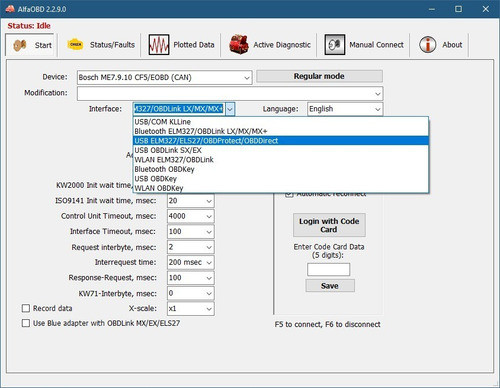Click the Regular mode button
This screenshot has height=388, width=500.
(319, 76)
